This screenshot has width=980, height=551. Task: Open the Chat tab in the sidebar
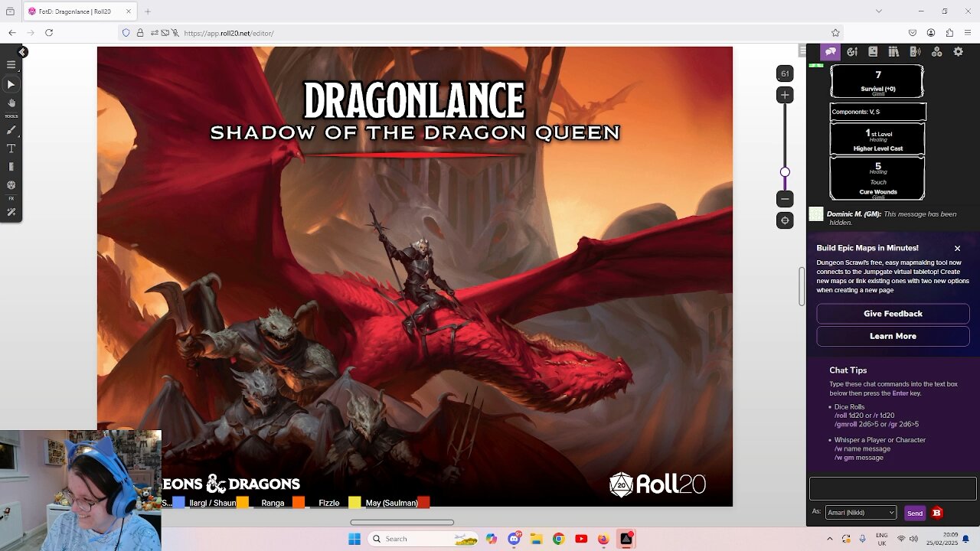click(831, 52)
